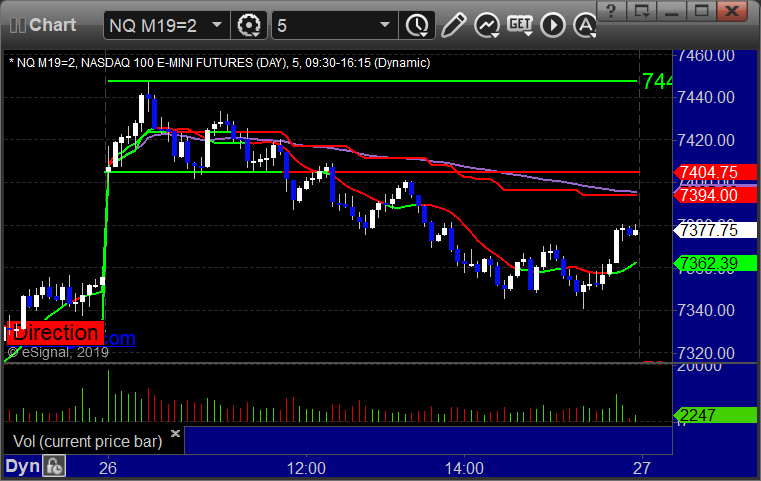Click the 7440.00 price axis label

click(x=706, y=98)
